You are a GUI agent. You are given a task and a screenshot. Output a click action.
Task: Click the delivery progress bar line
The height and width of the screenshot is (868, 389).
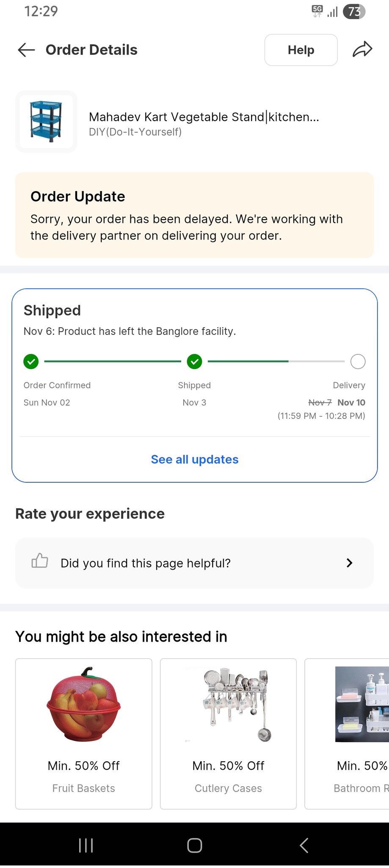click(x=276, y=362)
